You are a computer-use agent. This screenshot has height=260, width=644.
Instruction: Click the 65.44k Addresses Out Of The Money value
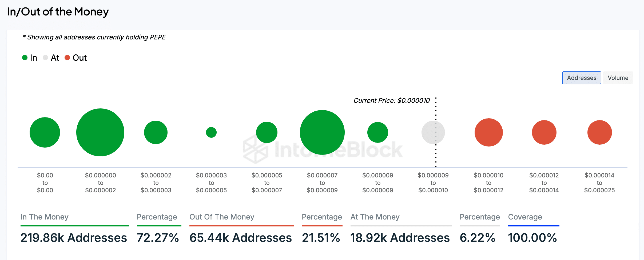(241, 238)
